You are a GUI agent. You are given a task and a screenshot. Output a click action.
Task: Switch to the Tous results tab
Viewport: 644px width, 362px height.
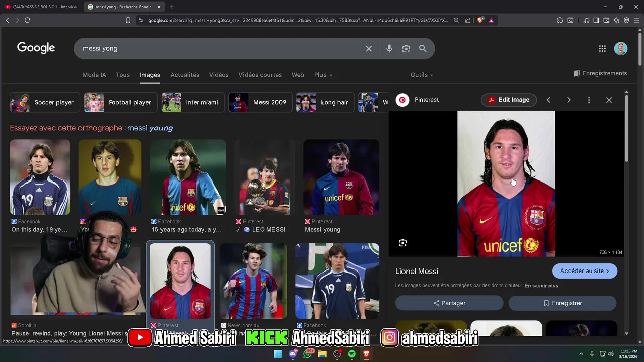(123, 75)
